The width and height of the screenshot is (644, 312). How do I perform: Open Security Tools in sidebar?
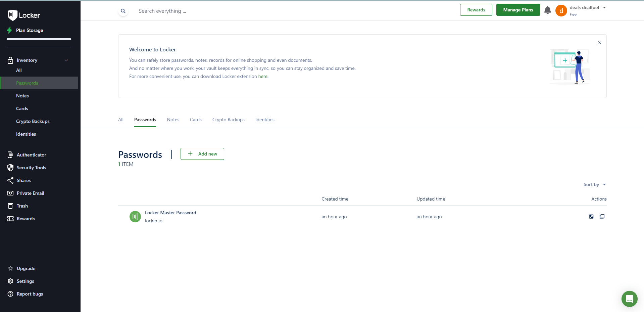(31, 168)
